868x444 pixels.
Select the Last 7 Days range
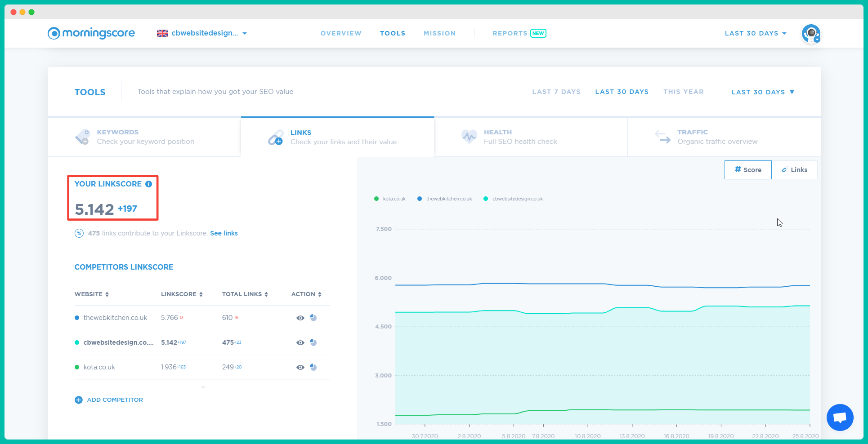coord(556,92)
